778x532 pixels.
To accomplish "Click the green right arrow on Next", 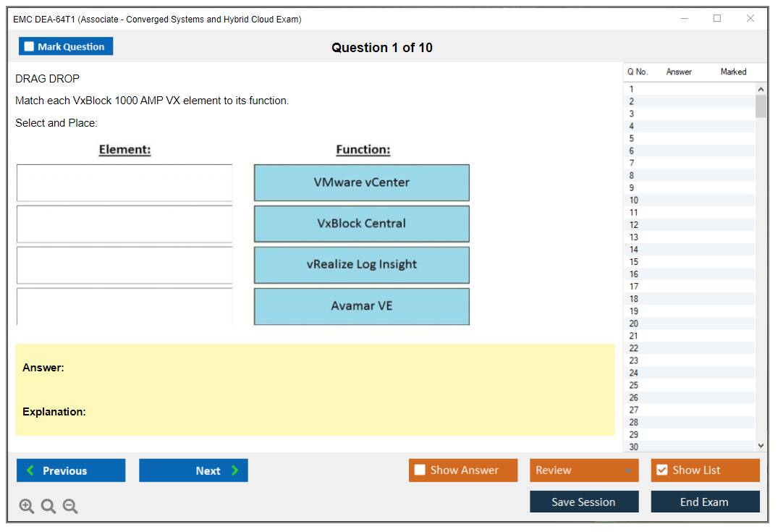I will click(x=235, y=470).
